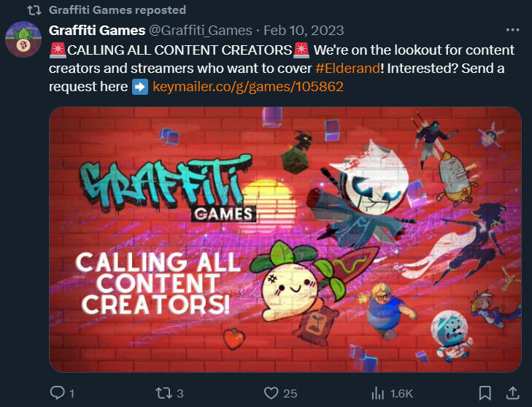Viewport: 532px width, 407px height.
Task: Like the post with the heart icon
Action: click(x=271, y=393)
